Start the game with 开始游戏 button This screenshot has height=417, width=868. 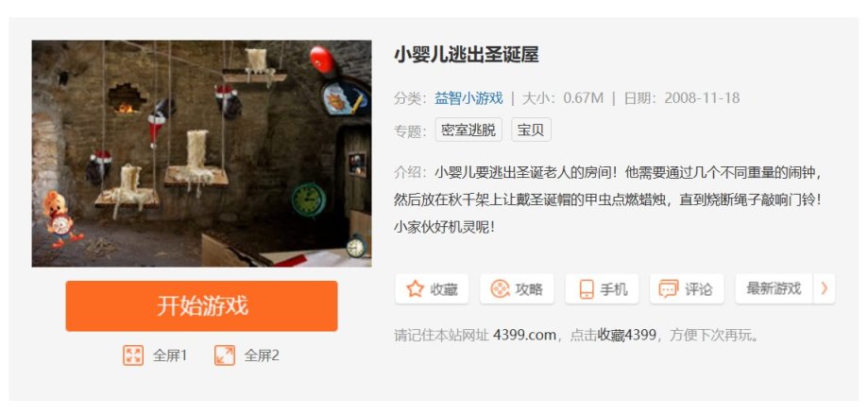pyautogui.click(x=201, y=306)
